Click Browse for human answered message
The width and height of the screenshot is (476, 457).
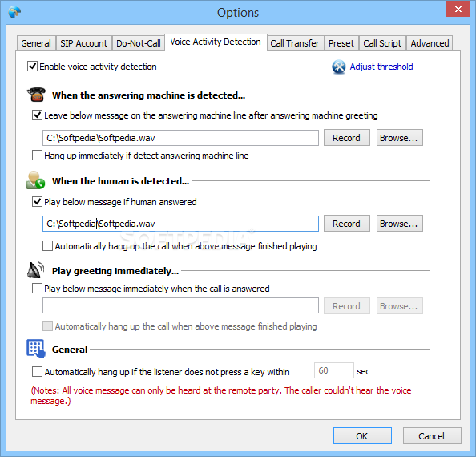click(400, 224)
